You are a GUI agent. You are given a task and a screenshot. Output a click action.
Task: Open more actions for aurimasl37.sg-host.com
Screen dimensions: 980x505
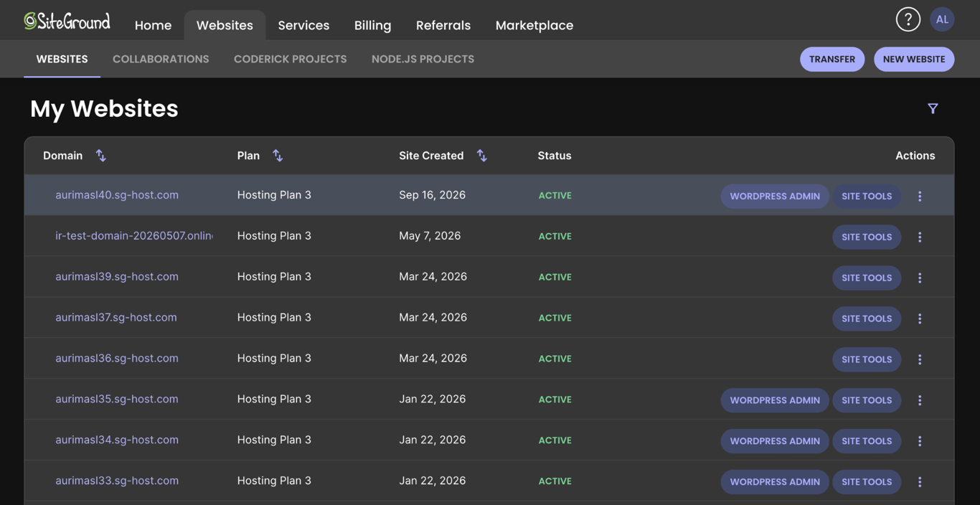(920, 318)
